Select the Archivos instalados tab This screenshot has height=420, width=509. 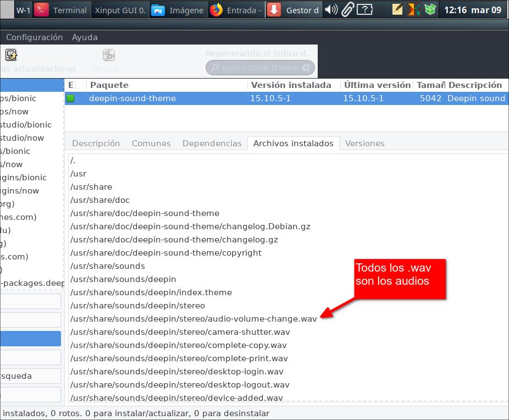tap(294, 143)
